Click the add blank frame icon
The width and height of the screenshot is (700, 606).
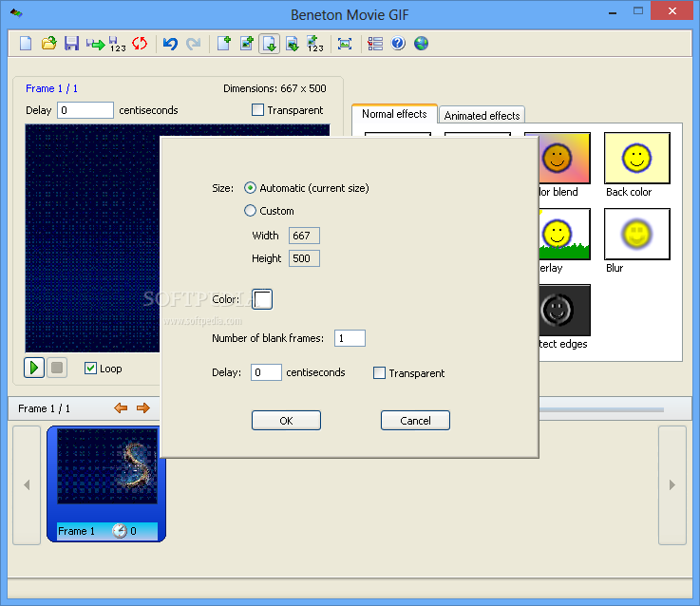point(223,44)
